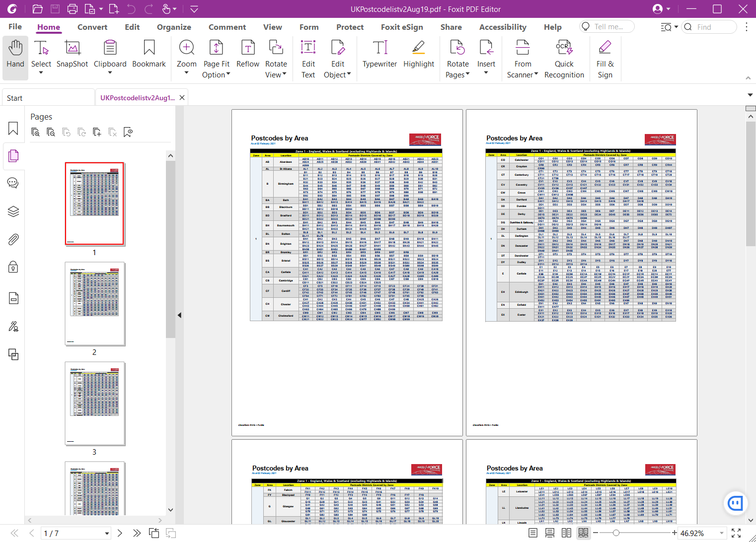
Task: Click the zoom out minus button
Action: point(595,533)
